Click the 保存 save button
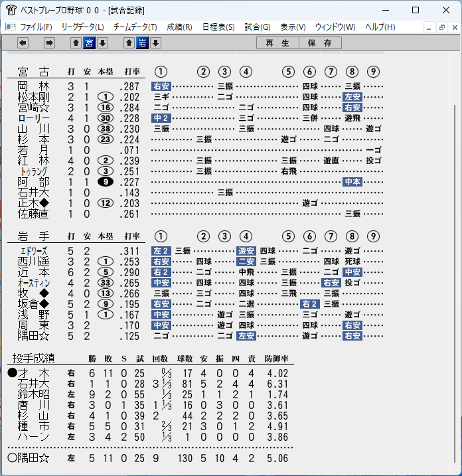This screenshot has height=476, width=462. tap(320, 42)
